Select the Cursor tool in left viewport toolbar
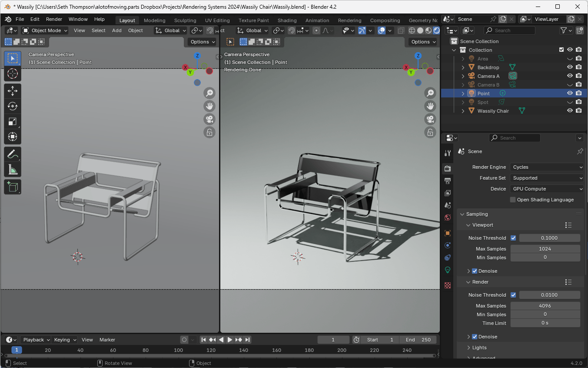 click(13, 73)
